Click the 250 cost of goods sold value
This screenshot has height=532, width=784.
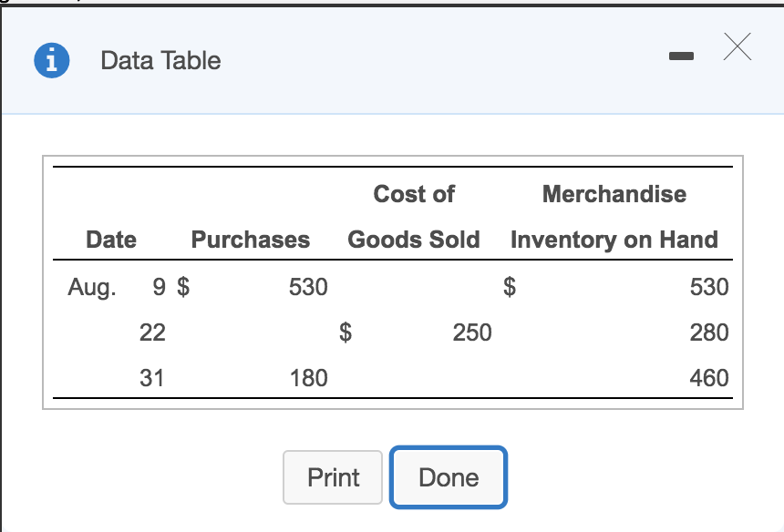point(471,332)
